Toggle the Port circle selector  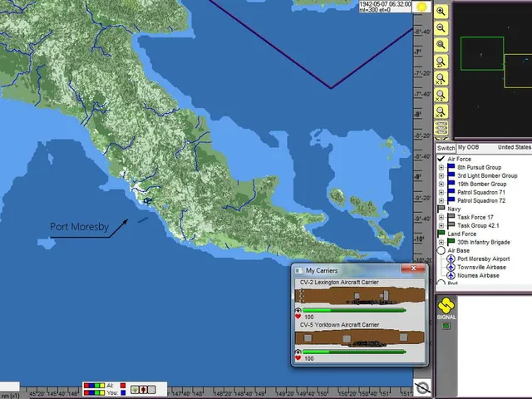click(441, 283)
